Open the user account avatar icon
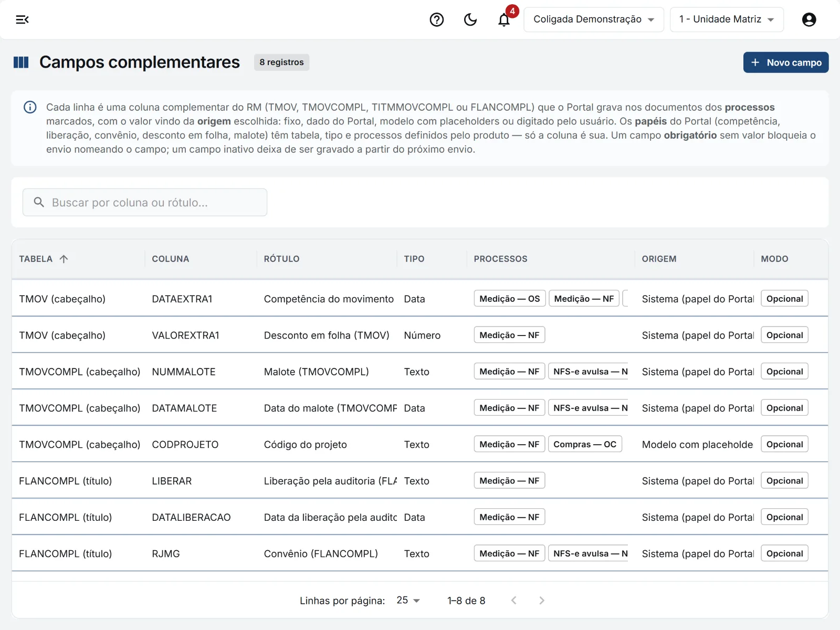The height and width of the screenshot is (630, 840). click(809, 19)
